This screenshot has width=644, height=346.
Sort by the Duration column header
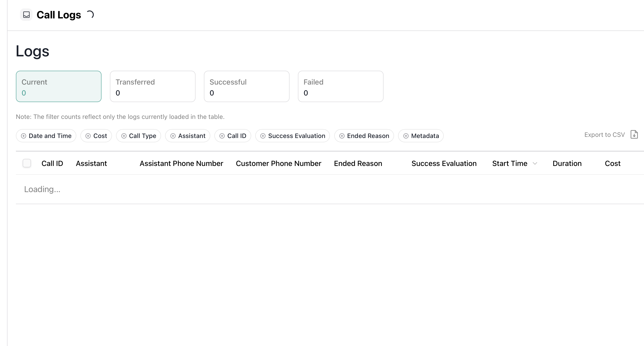[567, 163]
